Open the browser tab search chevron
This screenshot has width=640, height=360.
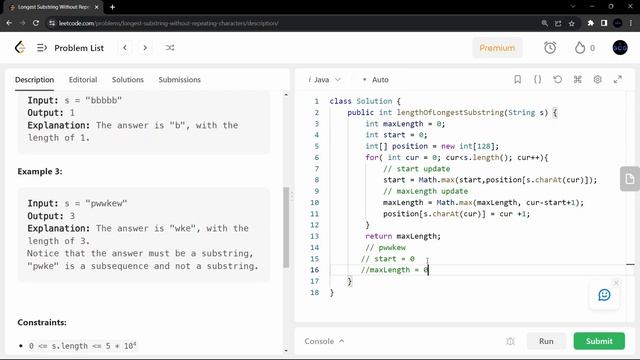click(x=573, y=7)
